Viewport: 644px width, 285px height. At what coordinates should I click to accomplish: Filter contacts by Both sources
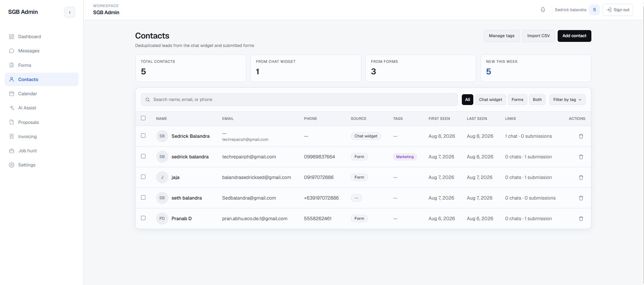pyautogui.click(x=537, y=100)
